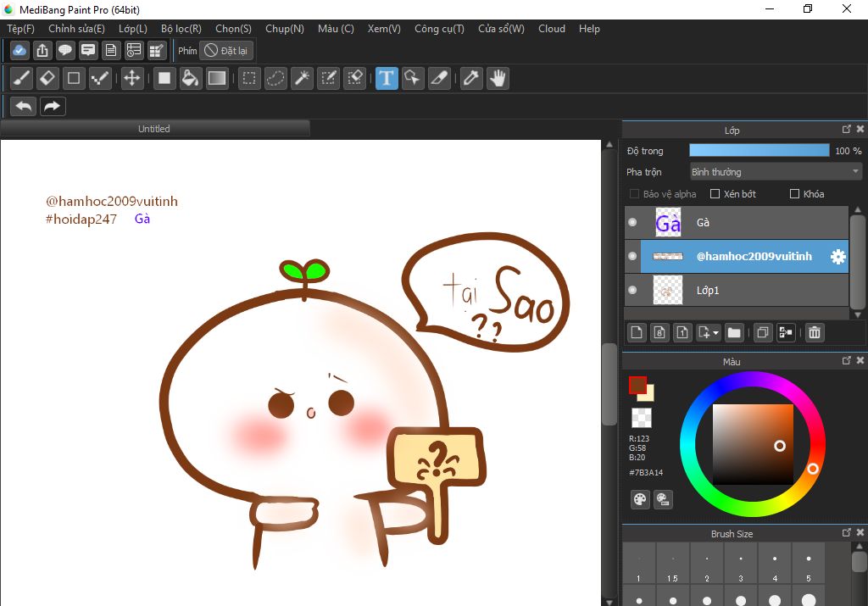Image resolution: width=868 pixels, height=606 pixels.
Task: Open the Lớp(L) menu
Action: click(133, 29)
